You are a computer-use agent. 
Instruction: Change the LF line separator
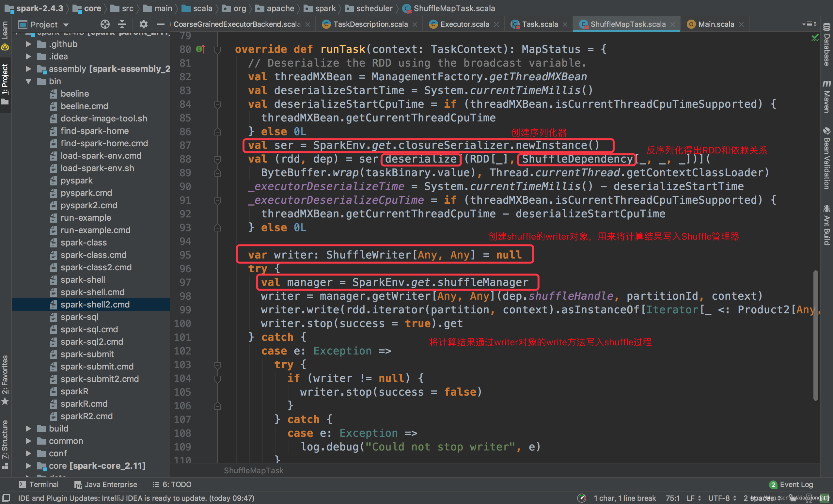[x=694, y=498]
